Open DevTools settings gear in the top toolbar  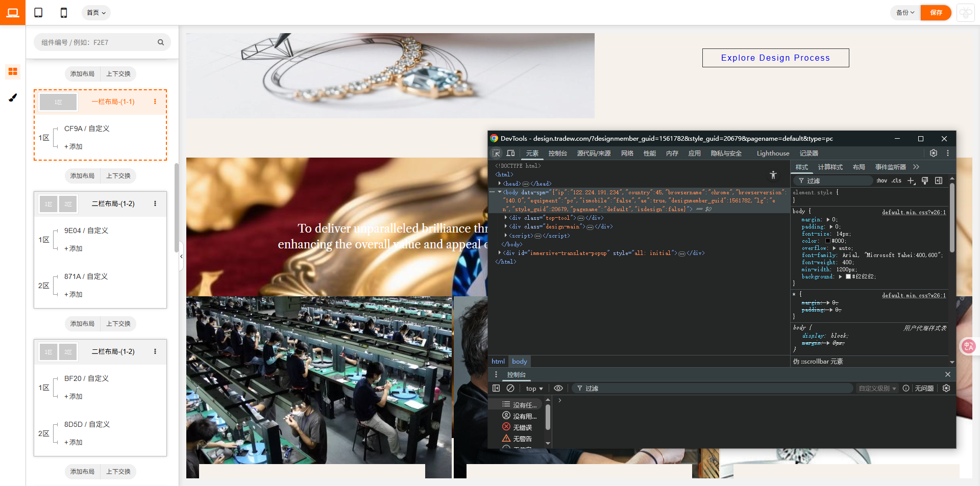[933, 154]
